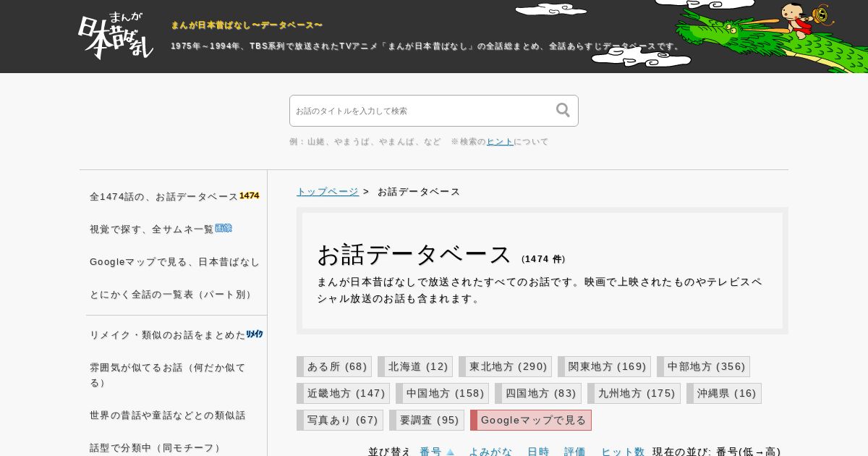Screen dimensions: 868x456
Task: Click the リメイク badge in the sidebar
Action: point(255,334)
